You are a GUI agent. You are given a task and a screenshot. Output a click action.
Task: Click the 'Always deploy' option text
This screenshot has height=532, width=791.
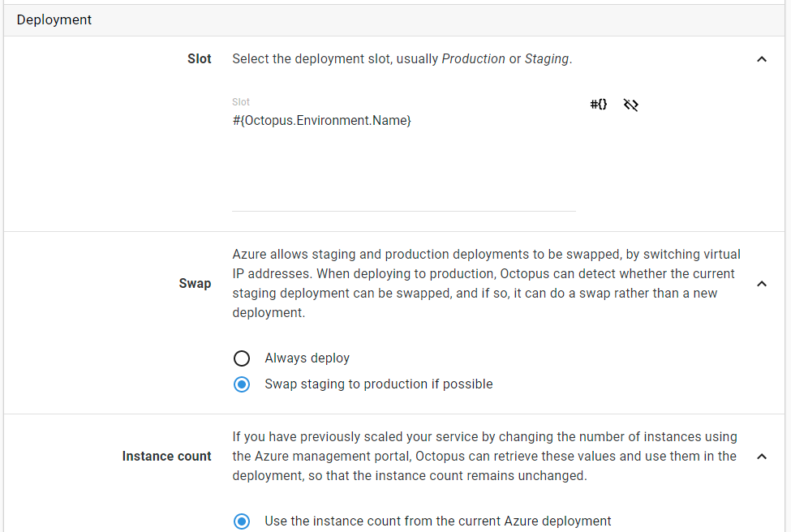click(307, 358)
